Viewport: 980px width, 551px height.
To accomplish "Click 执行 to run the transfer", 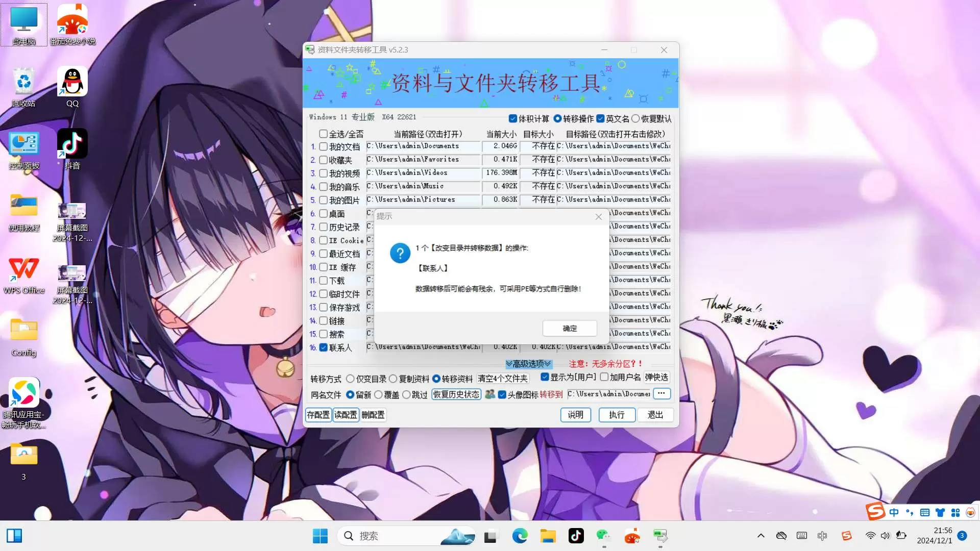I will (615, 414).
